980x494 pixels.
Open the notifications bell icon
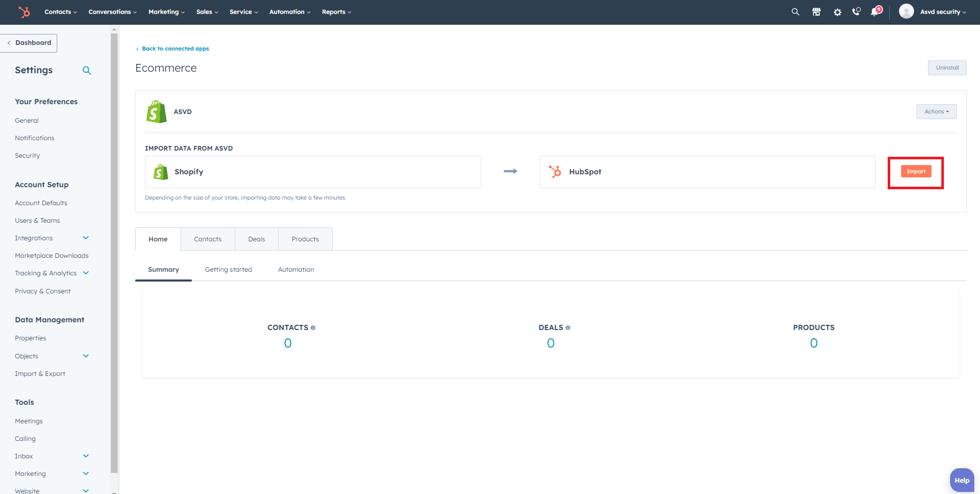coord(876,11)
